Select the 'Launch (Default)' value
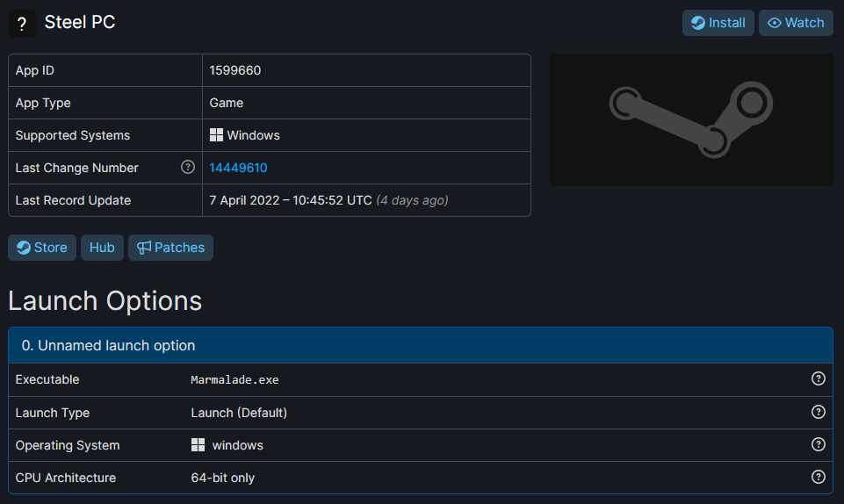 pos(239,413)
